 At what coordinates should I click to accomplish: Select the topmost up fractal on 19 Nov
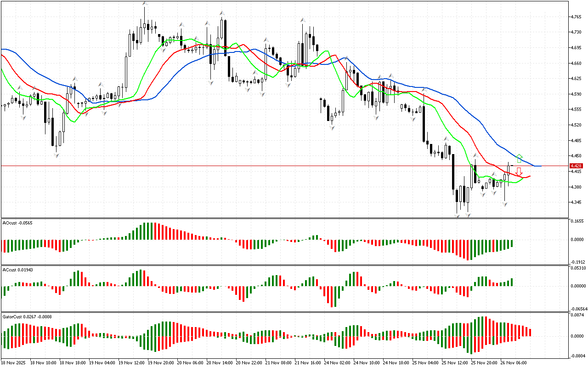point(145,3)
